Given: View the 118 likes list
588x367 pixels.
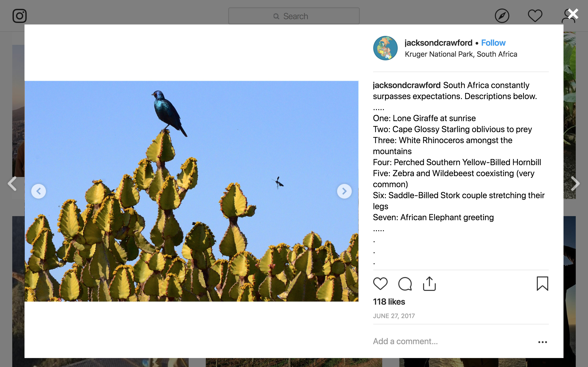Looking at the screenshot, I should [389, 302].
